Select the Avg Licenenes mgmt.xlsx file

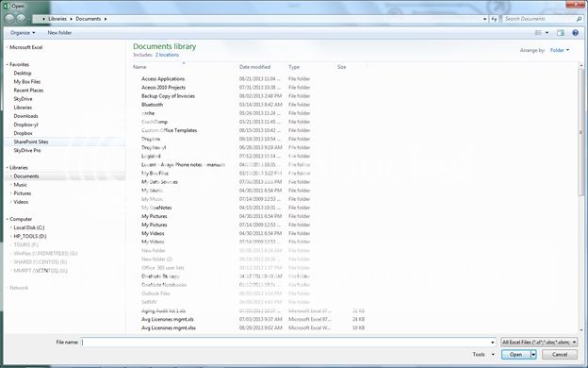pos(169,328)
